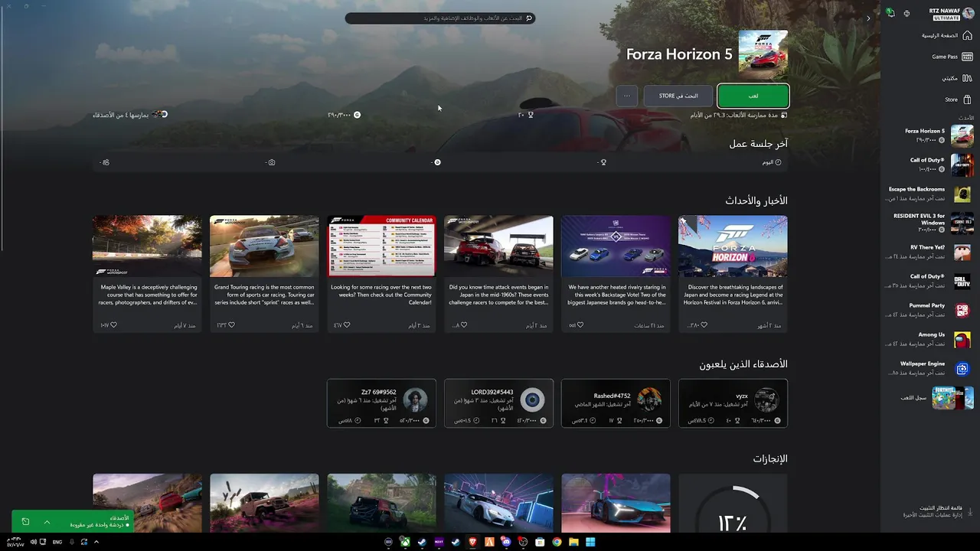This screenshot has height=551, width=980.
Task: Click the Xbox icon in the taskbar
Action: point(405,542)
